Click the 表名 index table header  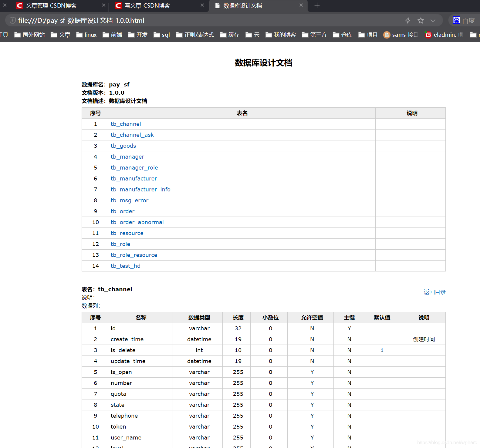tap(241, 113)
